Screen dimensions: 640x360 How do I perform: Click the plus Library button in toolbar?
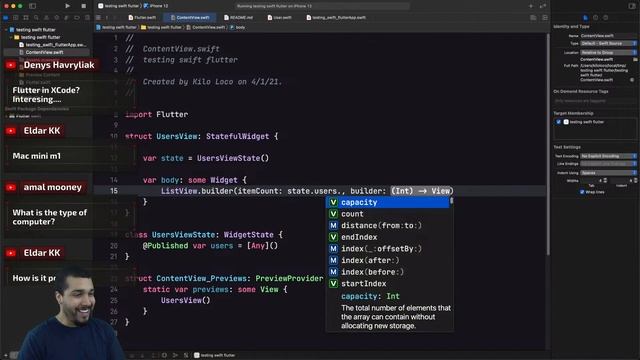531,6
